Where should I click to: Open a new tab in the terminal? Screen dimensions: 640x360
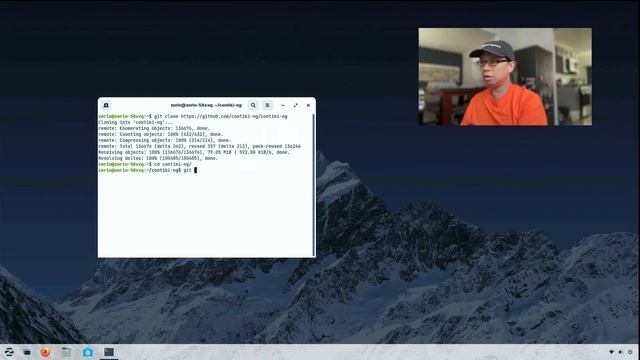pos(106,105)
